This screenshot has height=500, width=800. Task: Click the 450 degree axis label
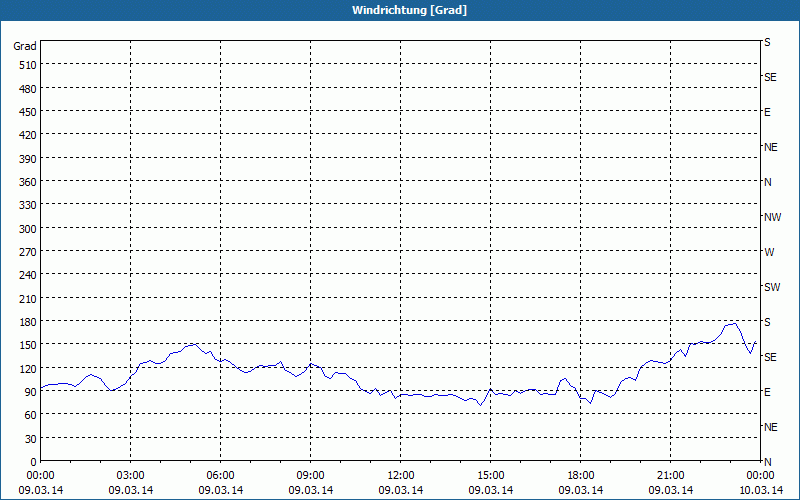28,112
